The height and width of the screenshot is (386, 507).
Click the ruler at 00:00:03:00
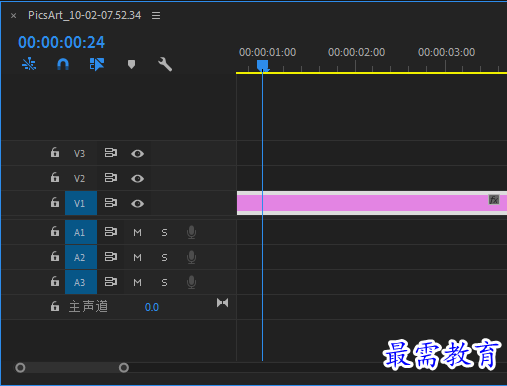[x=446, y=52]
